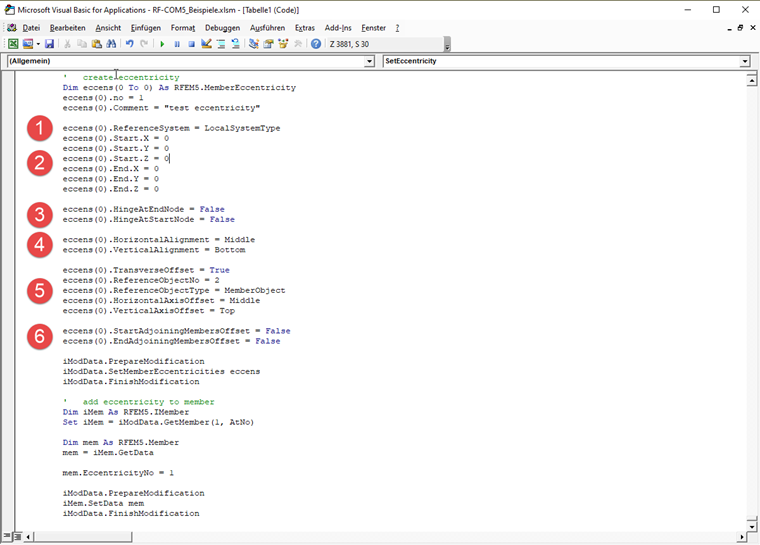Open the Ansicht menu
This screenshot has height=545, width=760.
point(108,28)
